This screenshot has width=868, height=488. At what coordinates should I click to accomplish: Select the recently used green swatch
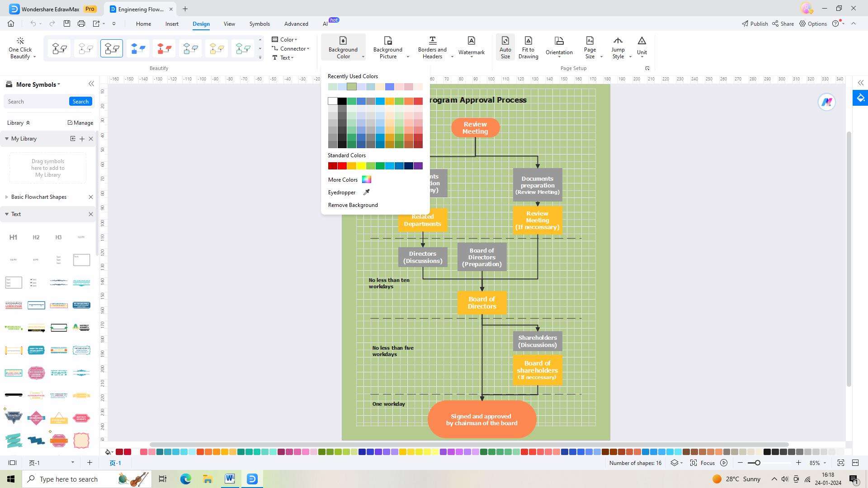click(352, 87)
